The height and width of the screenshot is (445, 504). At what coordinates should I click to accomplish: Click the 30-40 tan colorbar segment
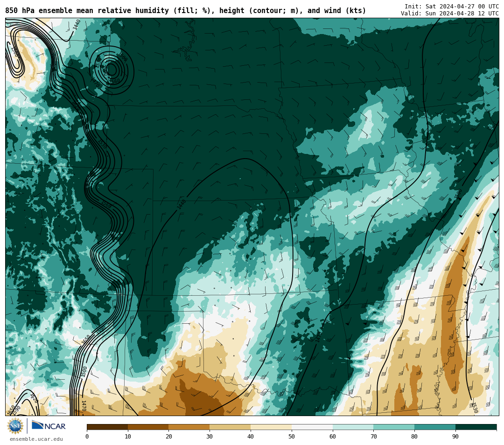tap(230, 427)
